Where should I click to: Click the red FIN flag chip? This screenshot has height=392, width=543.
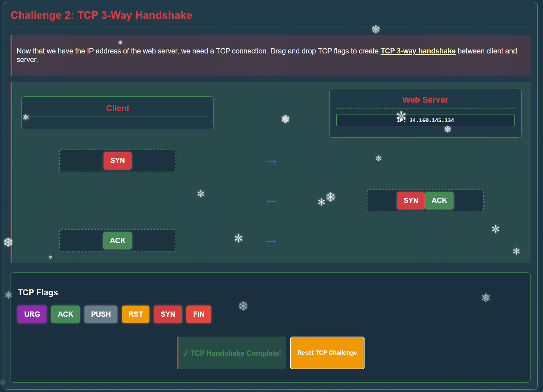pyautogui.click(x=199, y=314)
